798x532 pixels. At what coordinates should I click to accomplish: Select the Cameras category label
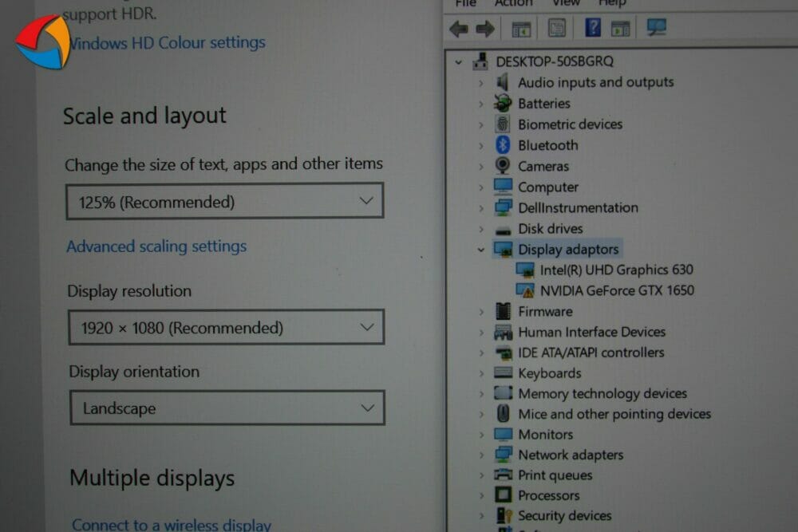[x=543, y=167]
